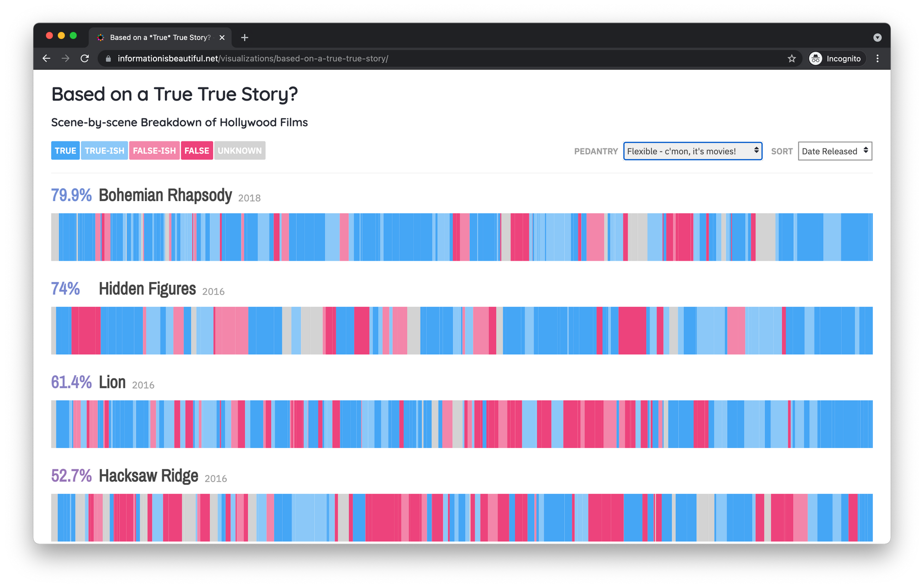View site info via the lock icon
This screenshot has height=588, width=924.
coord(108,59)
